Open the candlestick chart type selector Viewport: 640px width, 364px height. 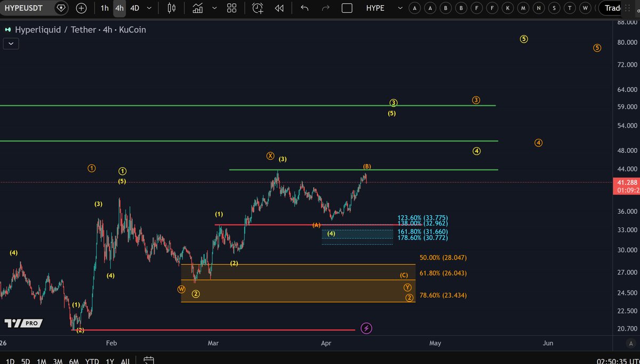click(171, 8)
